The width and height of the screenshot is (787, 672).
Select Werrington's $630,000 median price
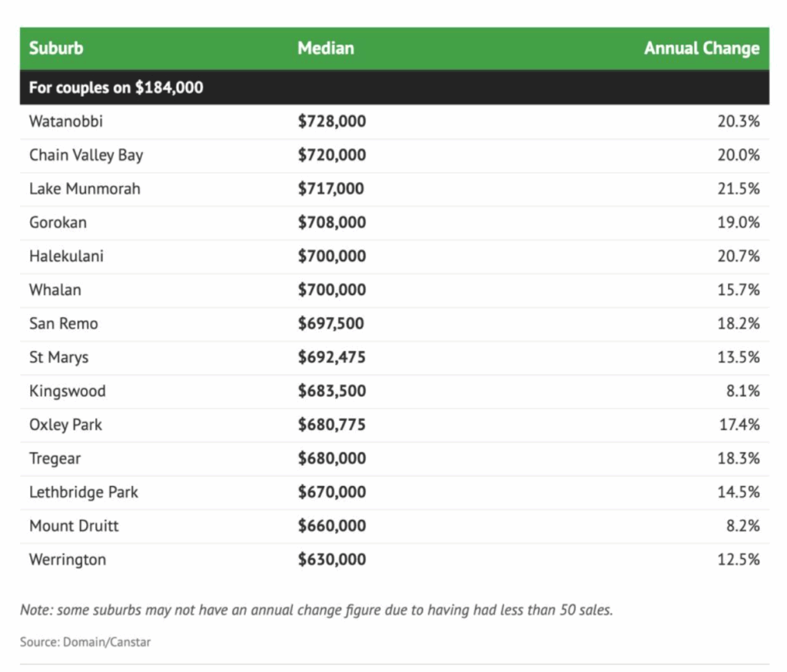pyautogui.click(x=332, y=560)
